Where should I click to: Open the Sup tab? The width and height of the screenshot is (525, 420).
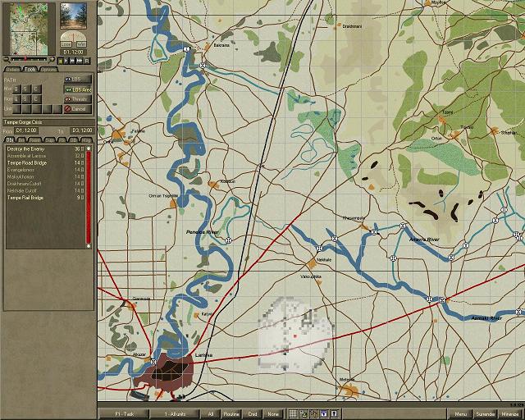pyautogui.click(x=49, y=140)
